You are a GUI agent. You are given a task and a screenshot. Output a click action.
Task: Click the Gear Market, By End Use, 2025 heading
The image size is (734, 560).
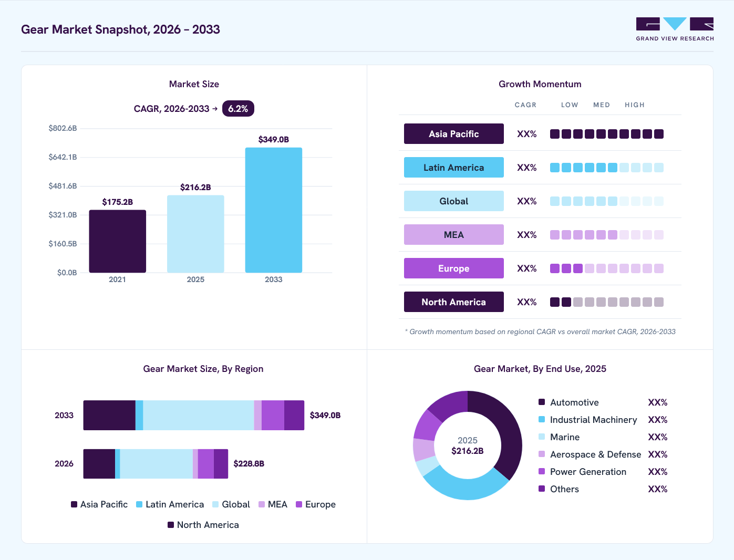540,369
